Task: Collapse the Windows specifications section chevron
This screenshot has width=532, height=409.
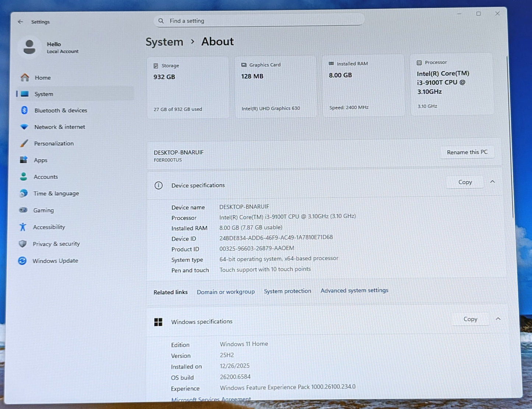Action: (x=498, y=319)
